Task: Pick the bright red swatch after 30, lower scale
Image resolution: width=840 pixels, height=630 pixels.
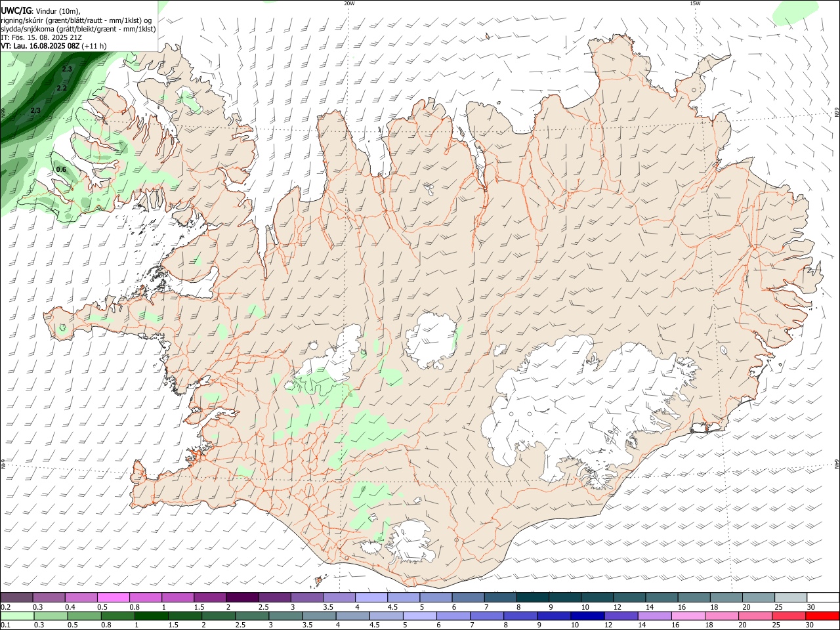Action: (822, 616)
